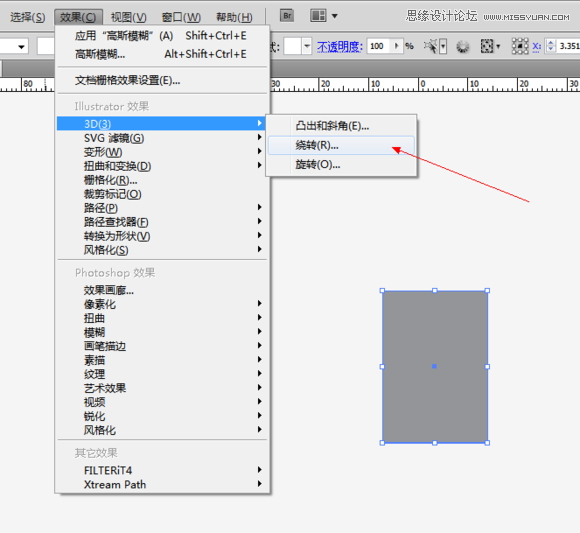Expand the 纹理 submenu

coord(162,374)
